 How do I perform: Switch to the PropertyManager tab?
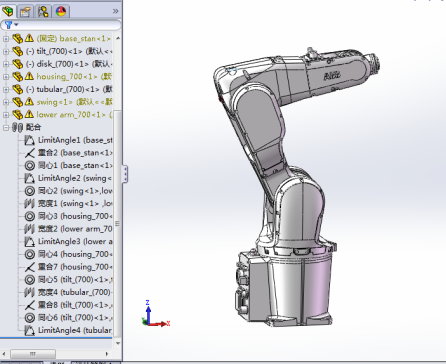coord(25,11)
